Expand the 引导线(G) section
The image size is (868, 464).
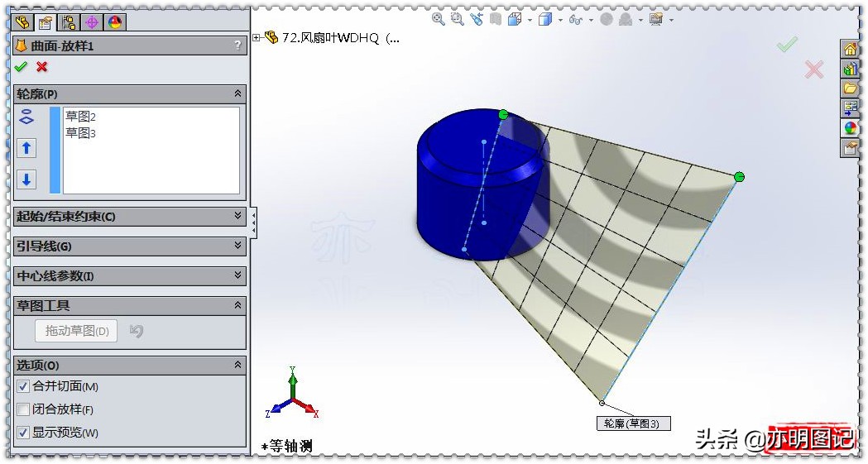click(237, 246)
